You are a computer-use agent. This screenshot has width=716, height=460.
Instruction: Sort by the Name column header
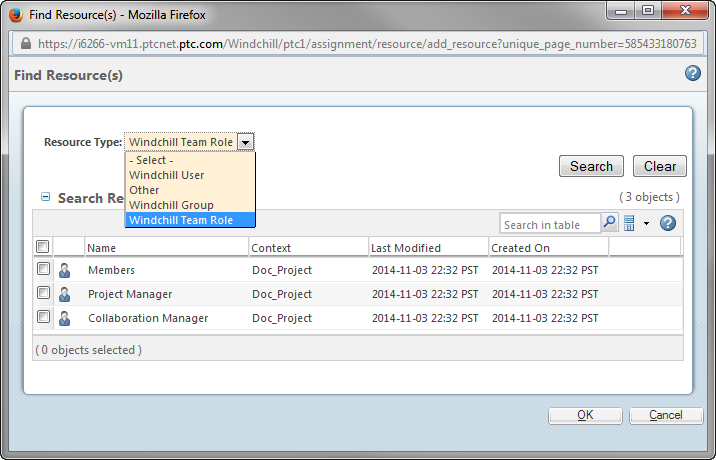click(167, 248)
